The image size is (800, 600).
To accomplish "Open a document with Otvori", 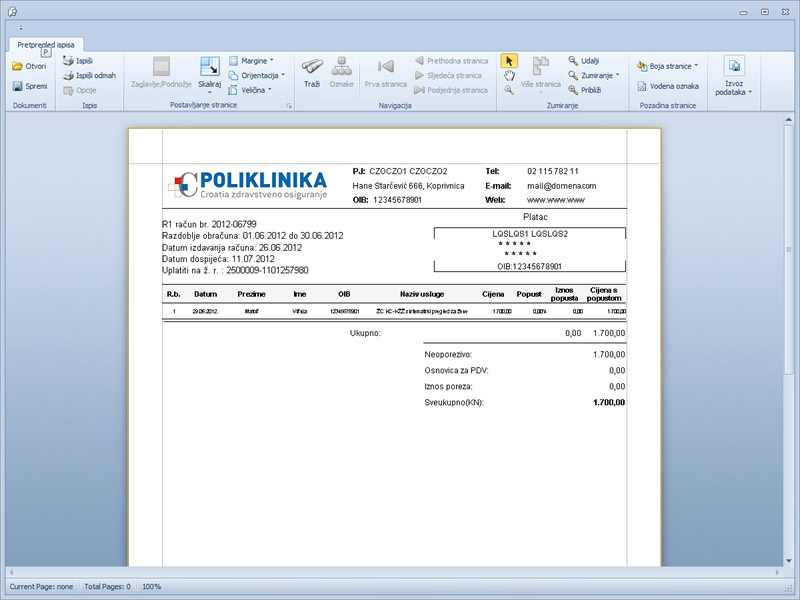I will (29, 66).
